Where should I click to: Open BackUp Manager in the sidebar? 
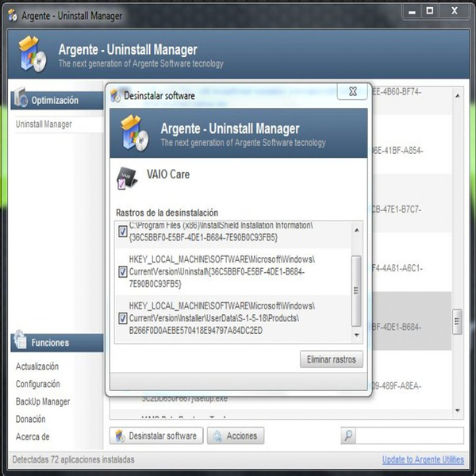(43, 401)
